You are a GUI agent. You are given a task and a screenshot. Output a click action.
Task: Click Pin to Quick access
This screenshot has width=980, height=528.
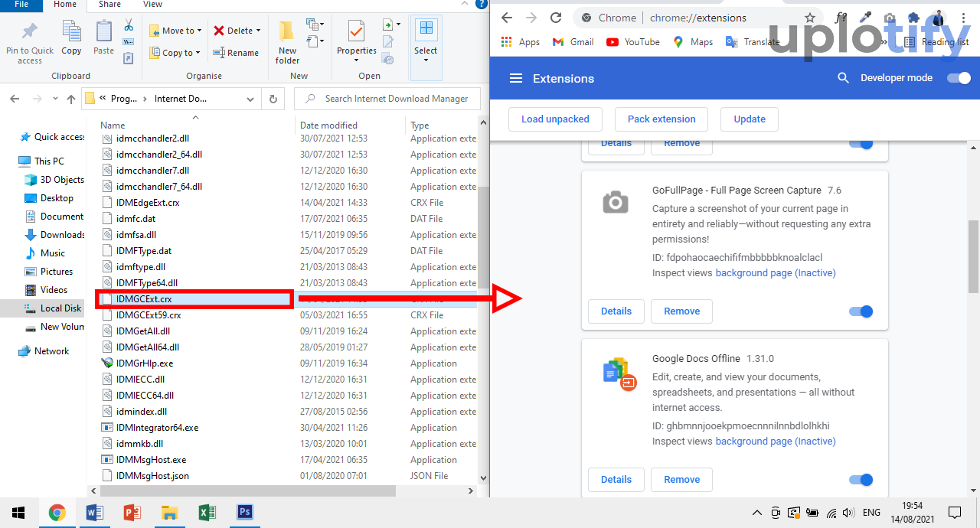point(30,43)
